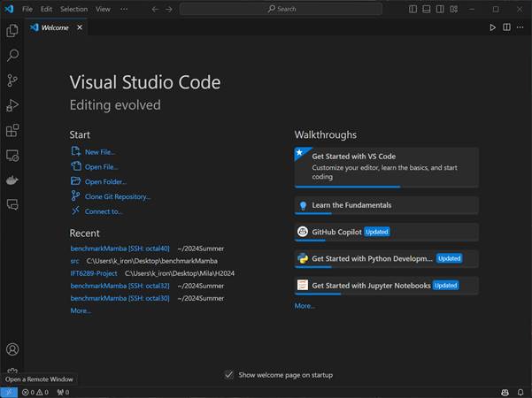
Task: Go forward with the right arrow
Action: (169, 9)
